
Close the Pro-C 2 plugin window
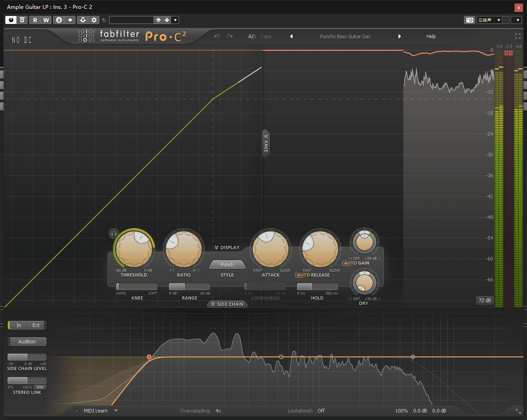click(x=519, y=8)
